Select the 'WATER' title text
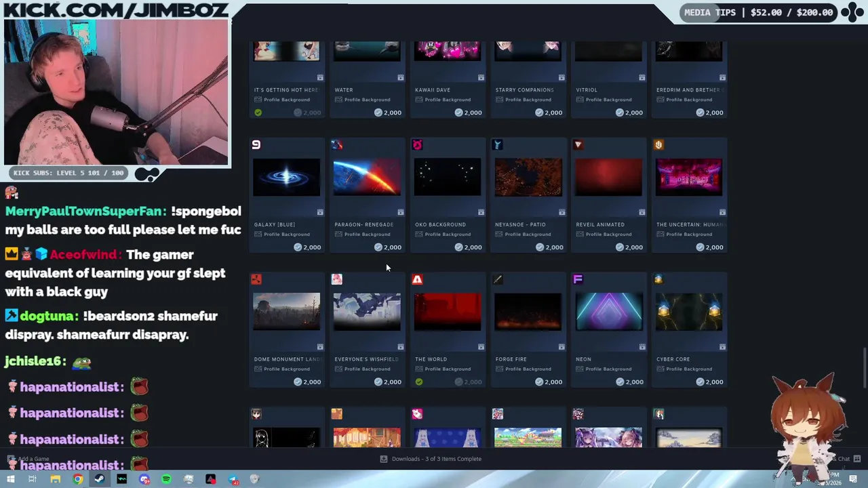This screenshot has width=868, height=488. pyautogui.click(x=344, y=89)
